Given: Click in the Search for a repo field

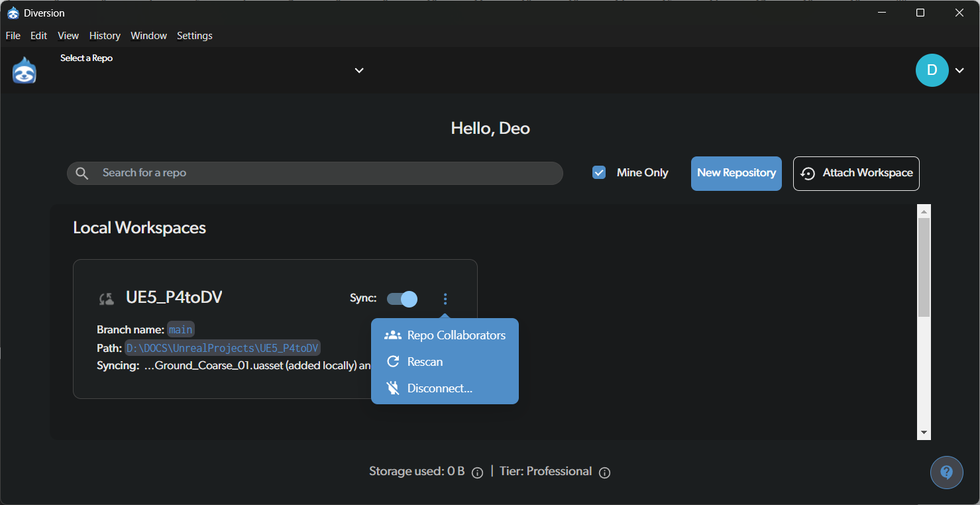Looking at the screenshot, I should [x=315, y=173].
